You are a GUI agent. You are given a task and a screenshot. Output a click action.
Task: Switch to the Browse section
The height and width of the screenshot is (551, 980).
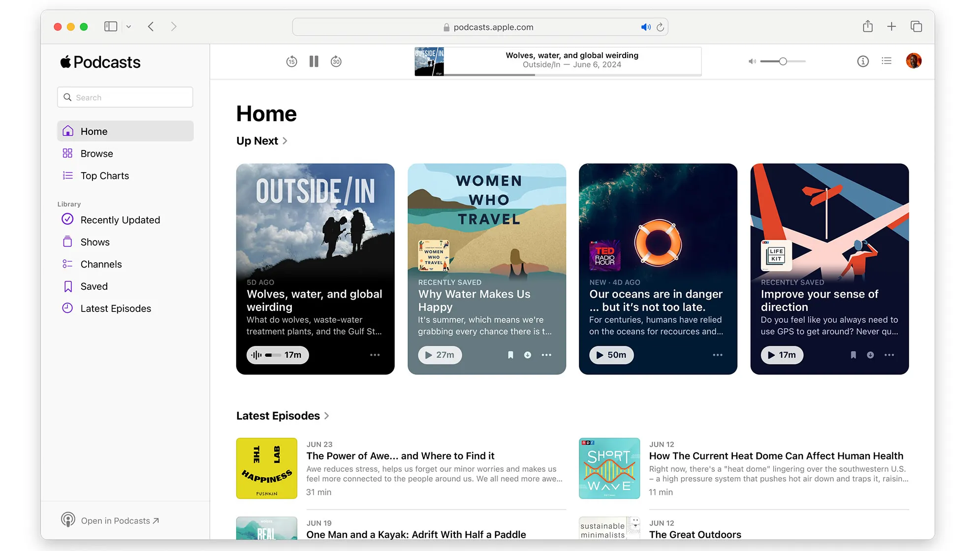point(97,153)
